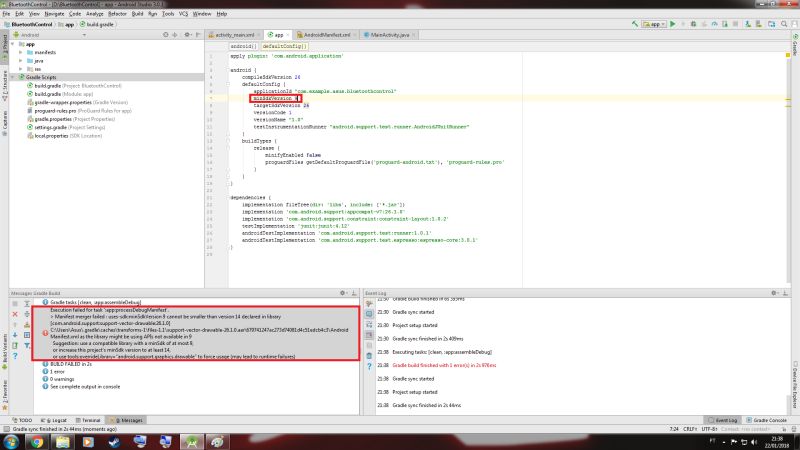Image resolution: width=800 pixels, height=450 pixels.
Task: Collapse the app module tree node
Action: pyautogui.click(x=13, y=44)
